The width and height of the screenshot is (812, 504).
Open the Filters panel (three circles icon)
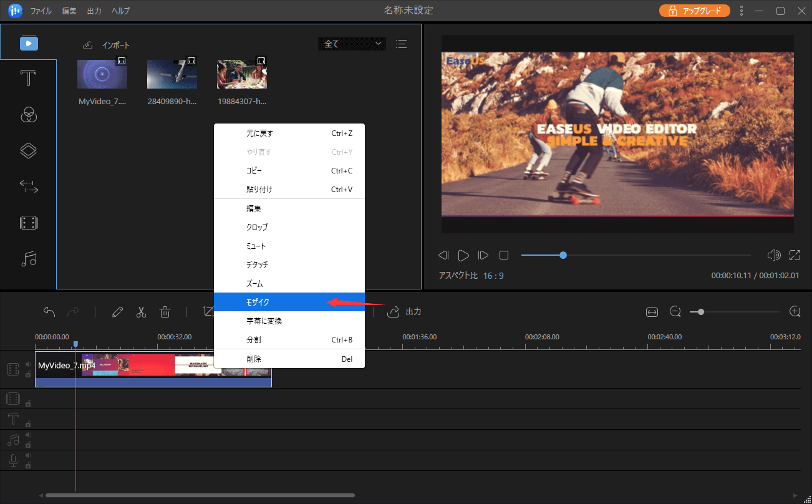(x=29, y=114)
